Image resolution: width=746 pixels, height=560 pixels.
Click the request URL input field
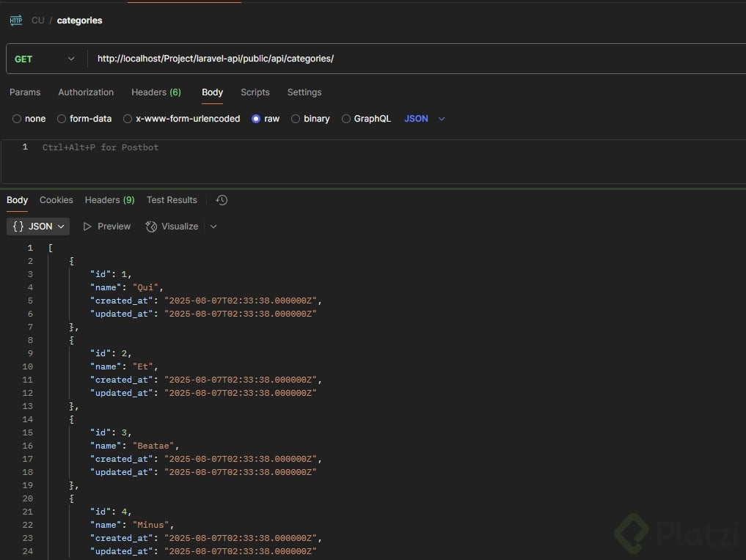[x=411, y=59]
